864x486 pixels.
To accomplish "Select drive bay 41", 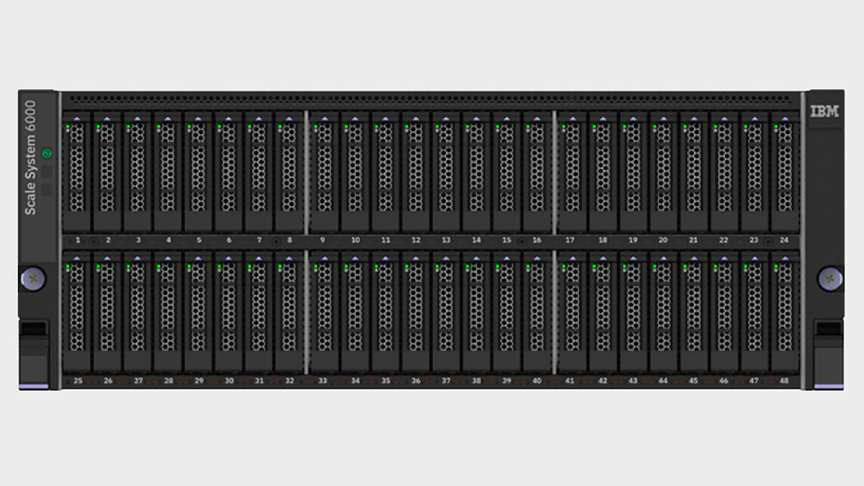I will click(x=573, y=313).
